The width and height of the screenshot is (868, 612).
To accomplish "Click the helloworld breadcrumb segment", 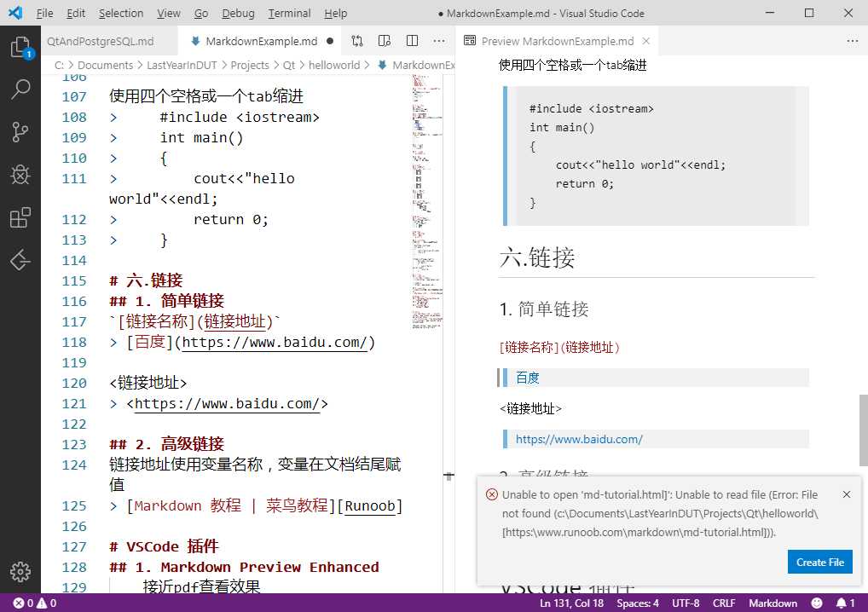I will click(x=334, y=66).
